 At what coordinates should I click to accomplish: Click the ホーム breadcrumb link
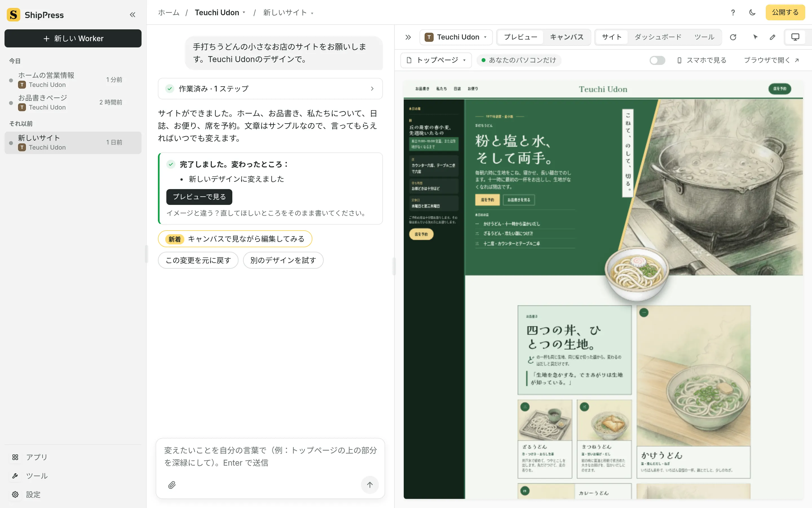click(169, 13)
